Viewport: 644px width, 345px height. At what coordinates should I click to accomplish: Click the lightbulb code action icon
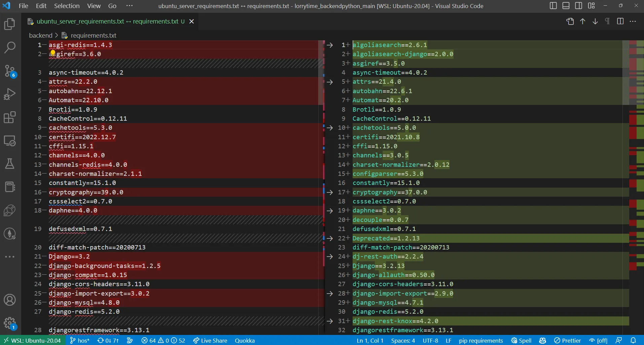(53, 52)
